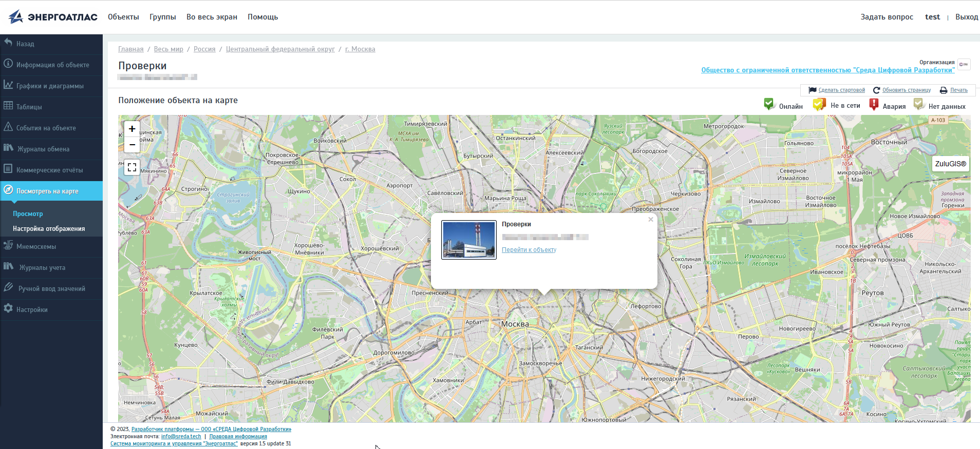
Task: Close the Проверки map popup
Action: tap(651, 220)
